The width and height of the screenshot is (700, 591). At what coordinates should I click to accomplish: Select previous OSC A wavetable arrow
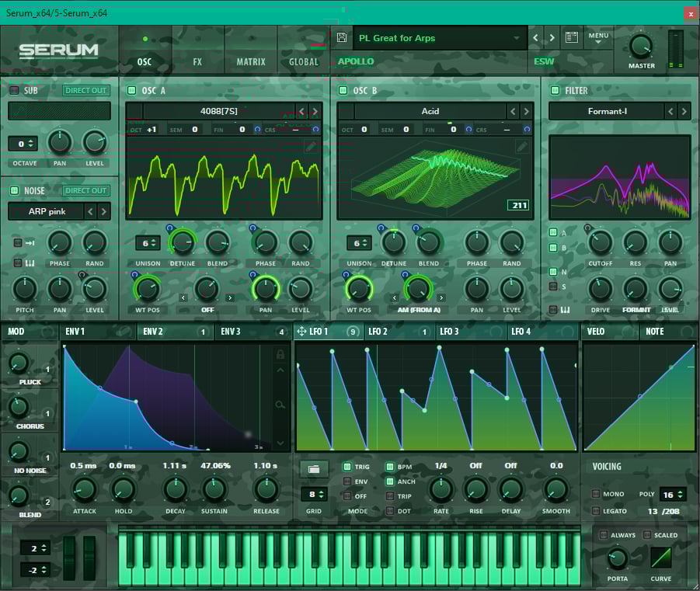301,111
